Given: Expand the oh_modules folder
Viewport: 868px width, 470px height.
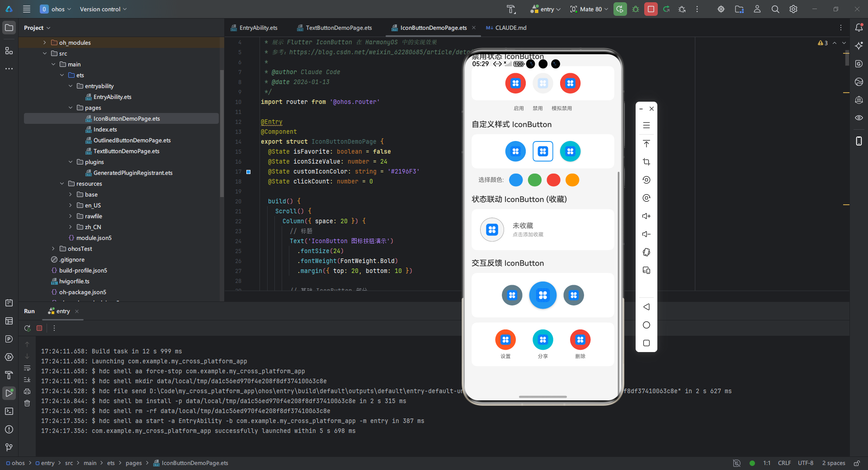Looking at the screenshot, I should (45, 42).
